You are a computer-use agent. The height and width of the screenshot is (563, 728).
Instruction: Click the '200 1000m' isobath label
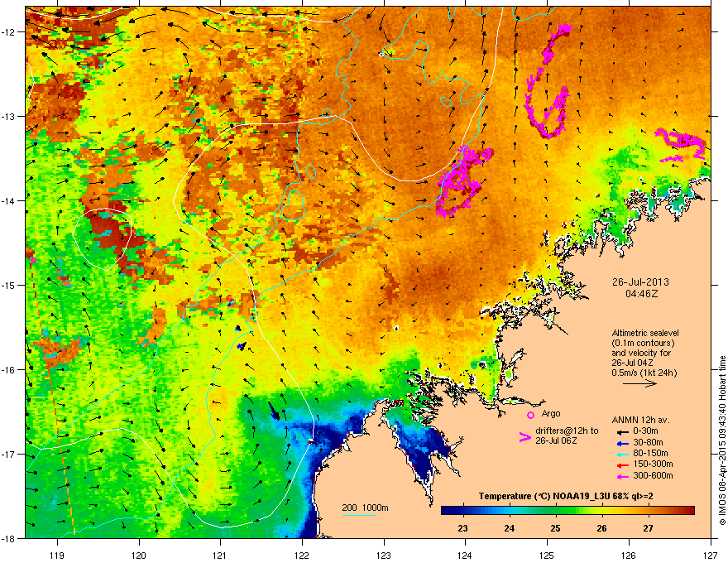pos(365,508)
